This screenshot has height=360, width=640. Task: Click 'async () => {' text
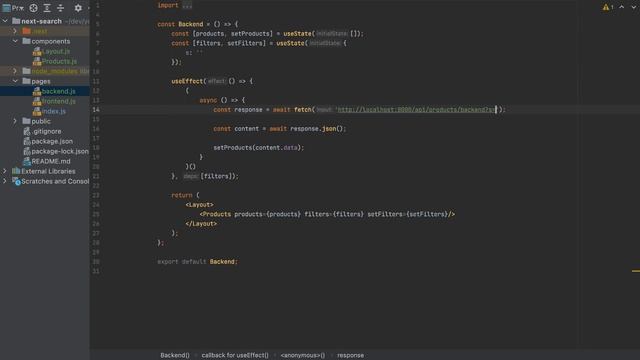point(222,100)
